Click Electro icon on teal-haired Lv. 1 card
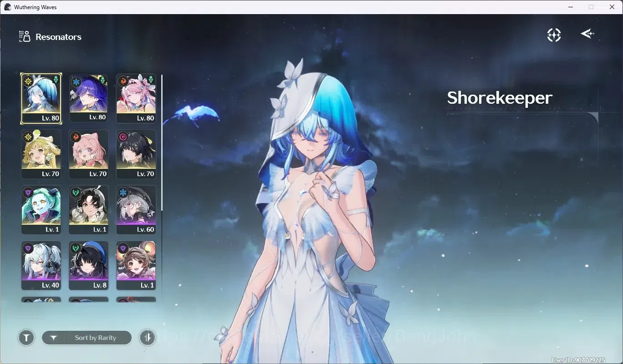This screenshot has width=623, height=364. click(x=28, y=192)
